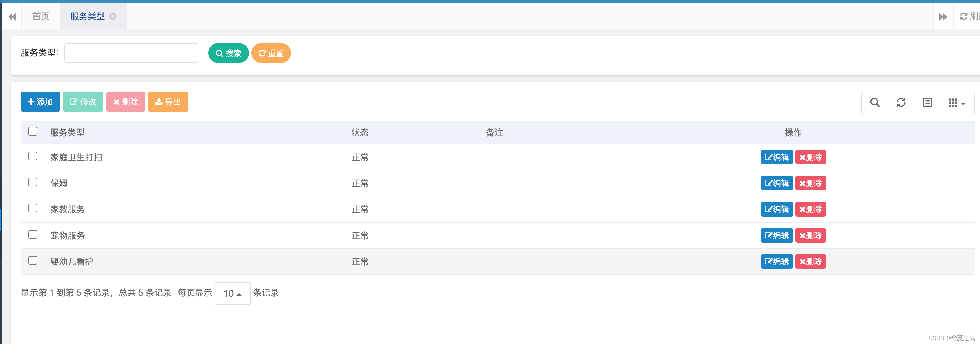Click the pink 删除 toolbar button

[x=126, y=102]
